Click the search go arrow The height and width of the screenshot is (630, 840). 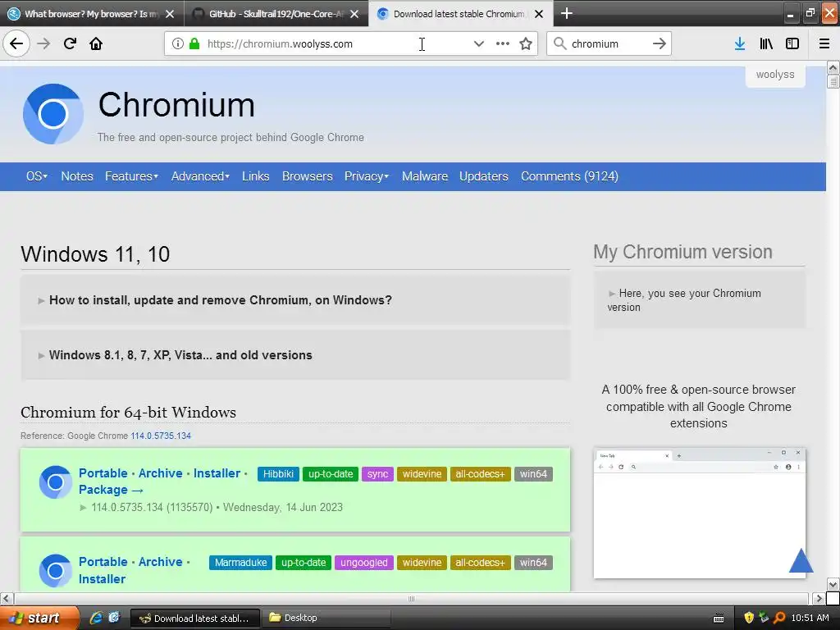[660, 43]
